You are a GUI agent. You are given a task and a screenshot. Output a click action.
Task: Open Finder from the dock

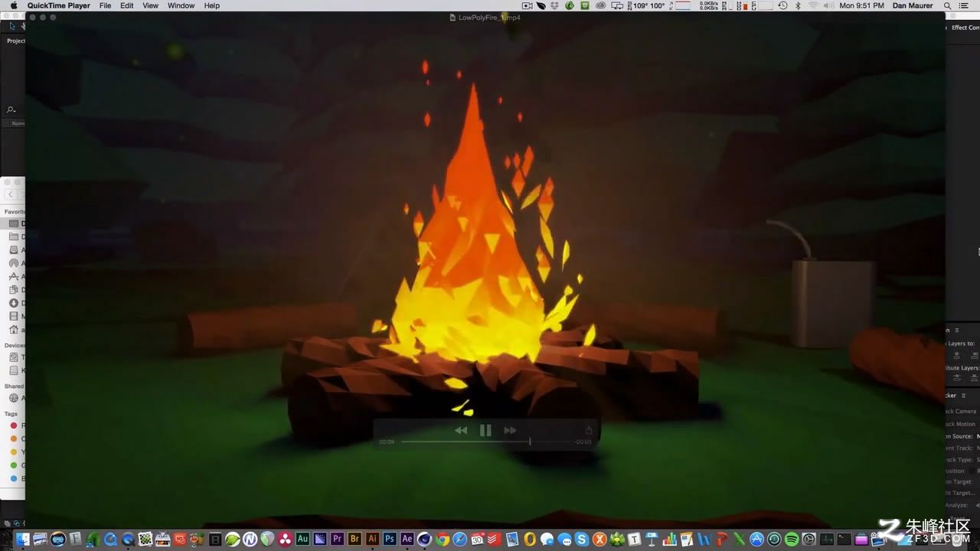[23, 539]
